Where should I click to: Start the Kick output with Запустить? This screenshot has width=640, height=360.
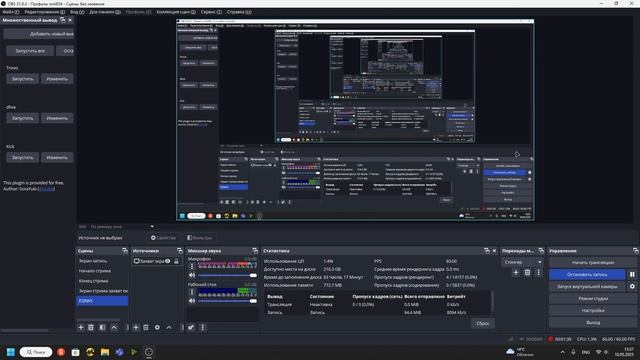click(22, 157)
